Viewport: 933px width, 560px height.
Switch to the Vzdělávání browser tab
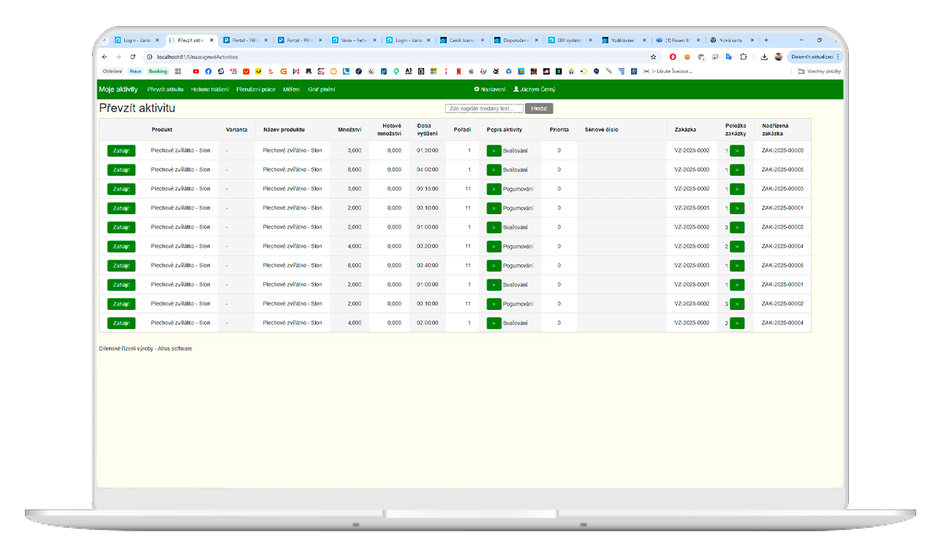[624, 40]
